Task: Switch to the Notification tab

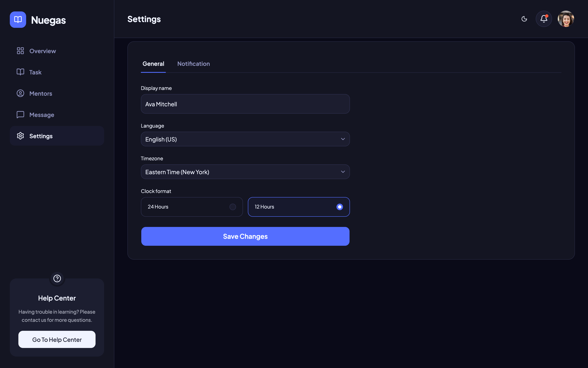Action: click(x=194, y=64)
